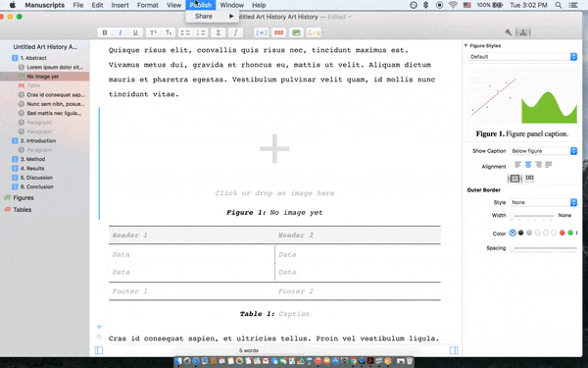The width and height of the screenshot is (588, 368).
Task: Toggle the right inspector at bottom bar
Action: (x=454, y=350)
